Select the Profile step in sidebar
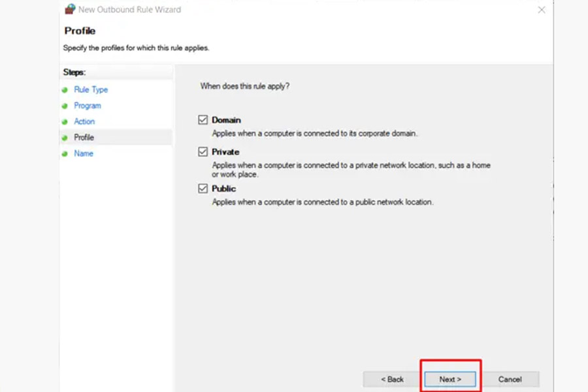This screenshot has height=392, width=588. tap(84, 137)
